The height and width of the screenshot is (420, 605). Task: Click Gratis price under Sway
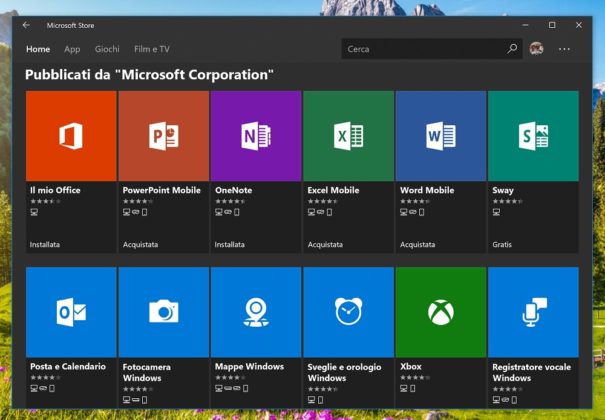502,245
